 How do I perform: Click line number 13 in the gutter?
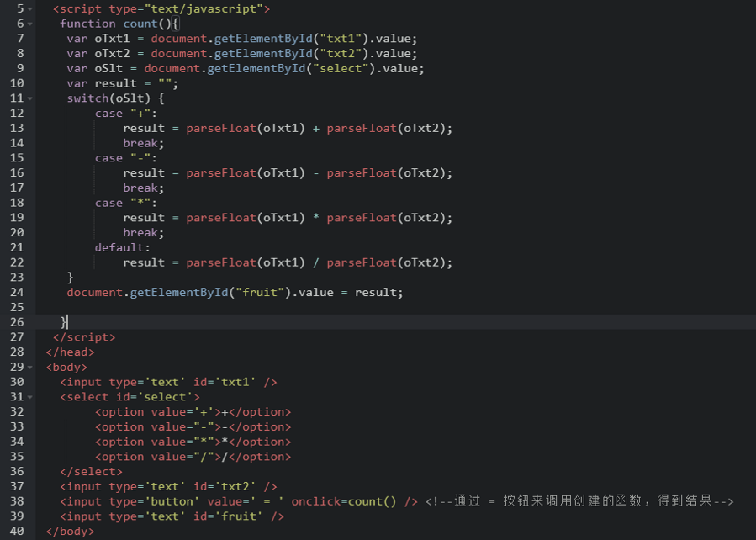point(17,128)
